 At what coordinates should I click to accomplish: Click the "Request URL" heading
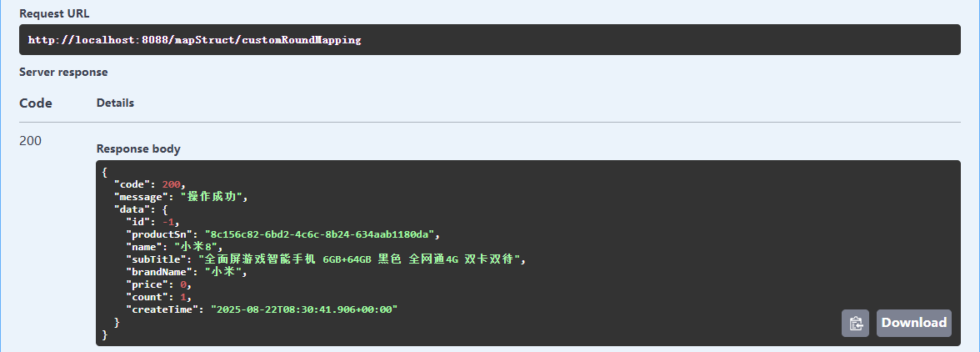coord(54,14)
